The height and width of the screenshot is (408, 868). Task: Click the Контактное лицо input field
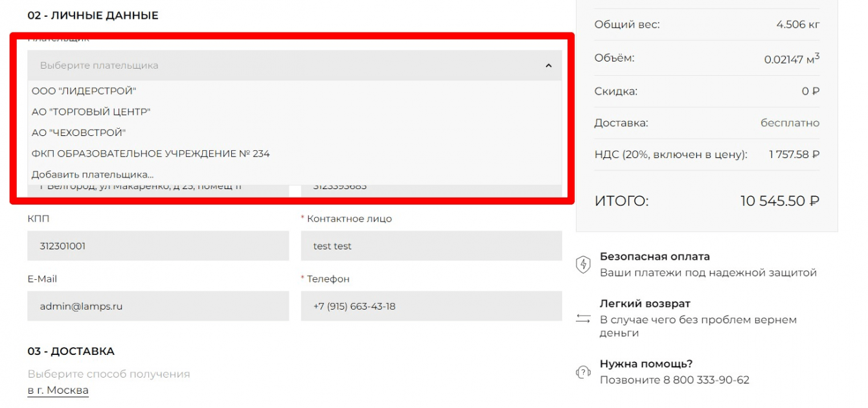pyautogui.click(x=431, y=246)
